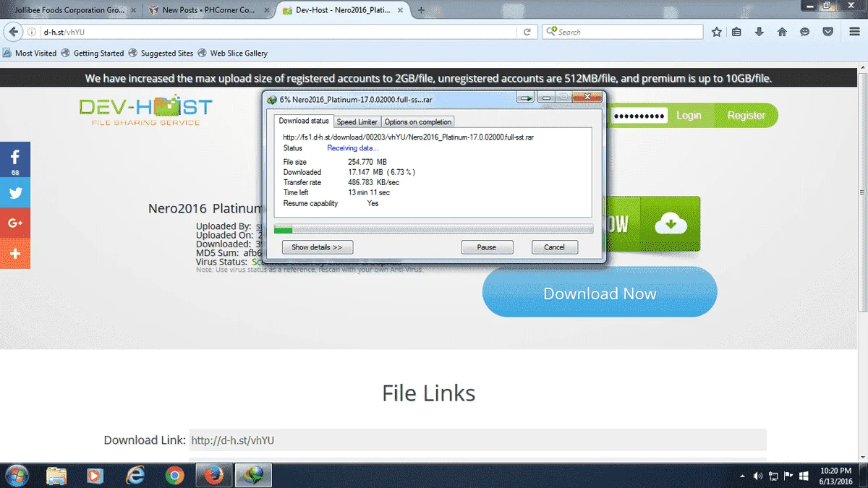This screenshot has height=488, width=868.
Task: Launch media player from the taskbar
Action: tap(95, 475)
